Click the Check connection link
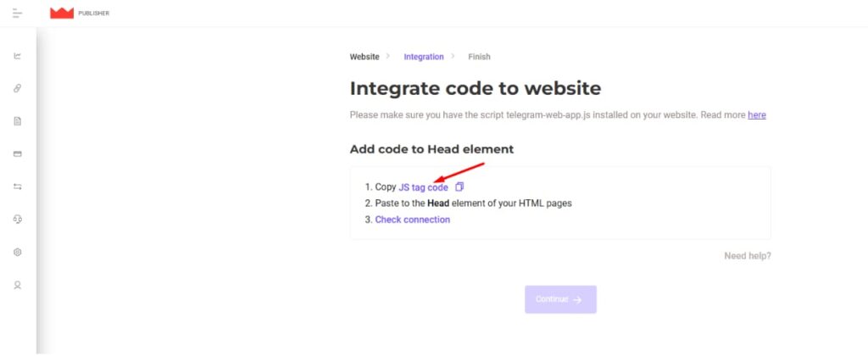868x356 pixels. pos(413,220)
